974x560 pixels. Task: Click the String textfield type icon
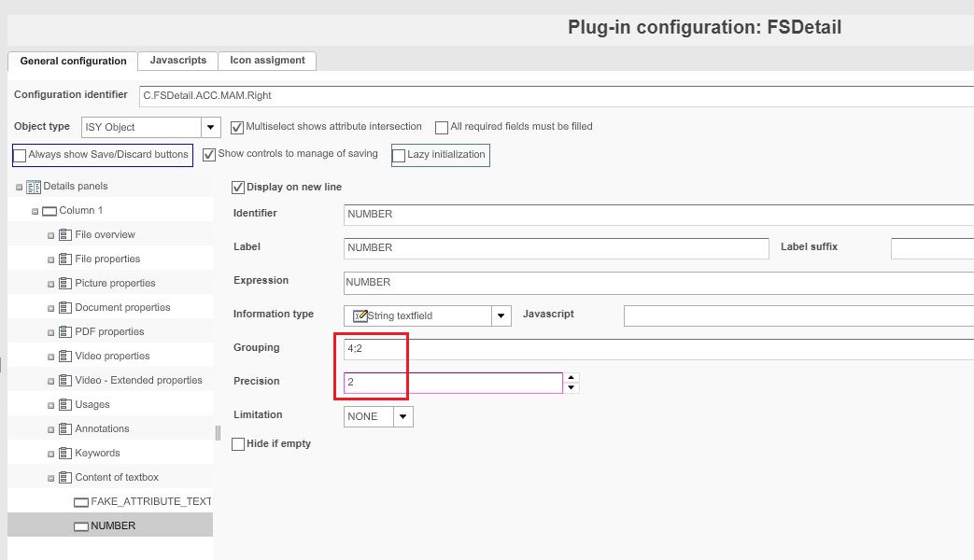tap(360, 315)
